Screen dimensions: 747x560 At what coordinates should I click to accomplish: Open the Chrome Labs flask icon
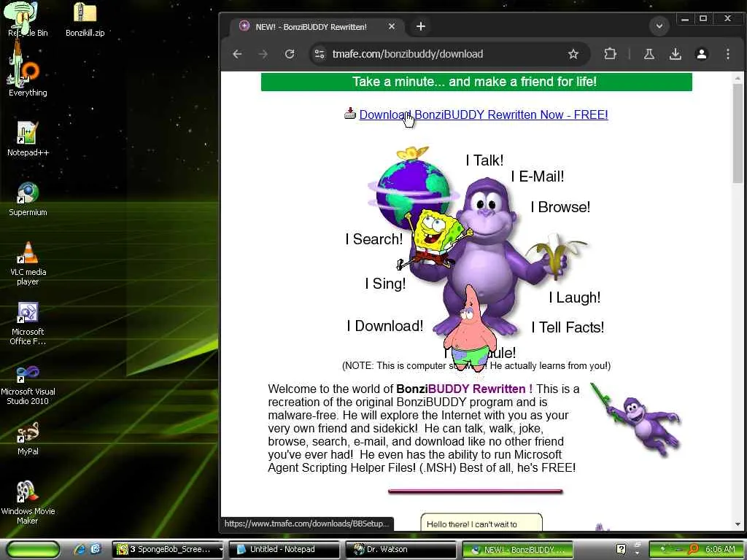(649, 54)
